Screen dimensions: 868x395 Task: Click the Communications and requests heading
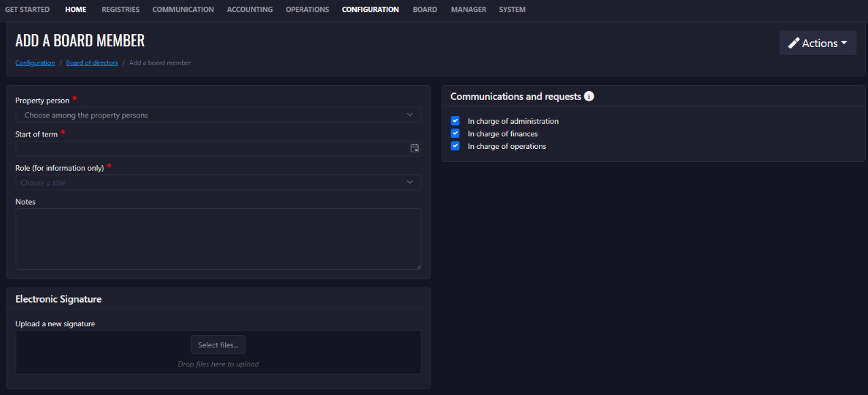[x=516, y=97]
